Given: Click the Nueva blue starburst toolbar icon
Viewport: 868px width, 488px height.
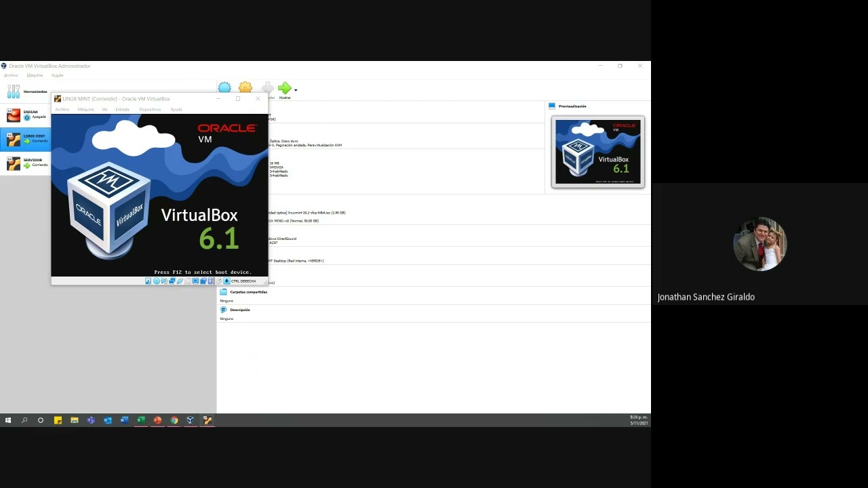Looking at the screenshot, I should 224,88.
